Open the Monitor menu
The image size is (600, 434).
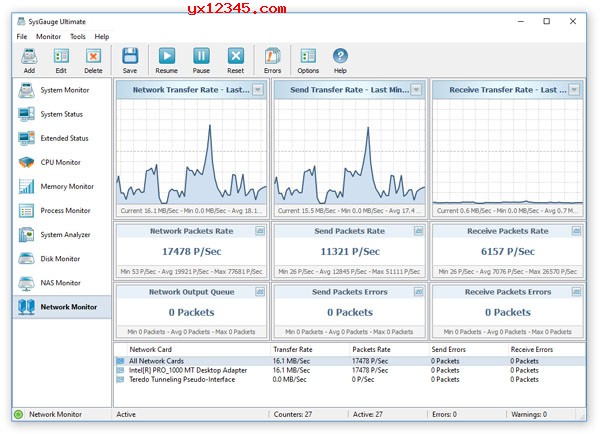click(48, 37)
